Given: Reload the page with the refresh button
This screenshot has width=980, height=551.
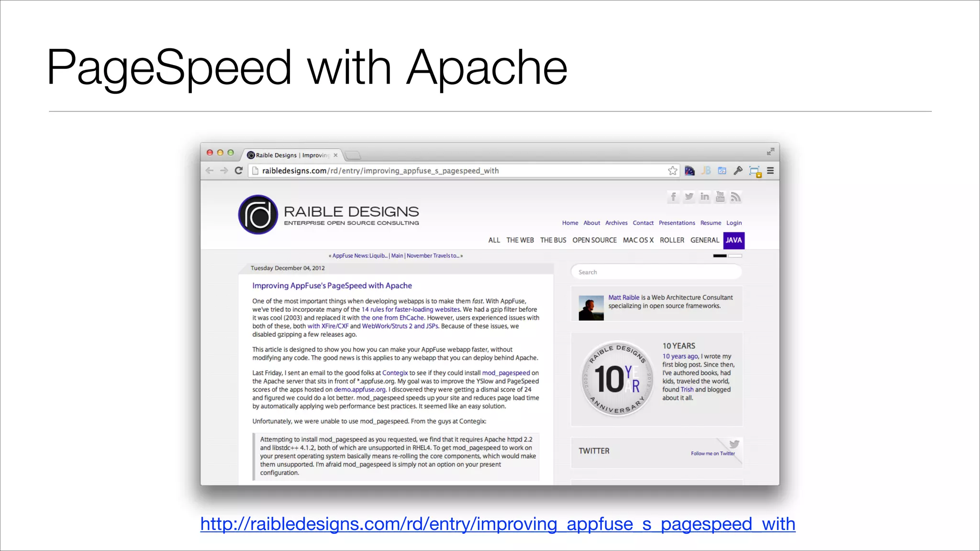Looking at the screenshot, I should coord(239,171).
